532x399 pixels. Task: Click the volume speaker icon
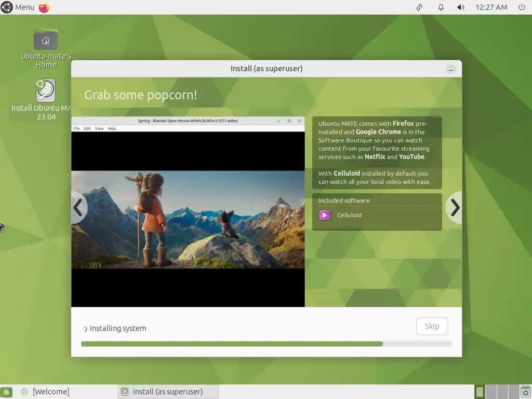460,7
